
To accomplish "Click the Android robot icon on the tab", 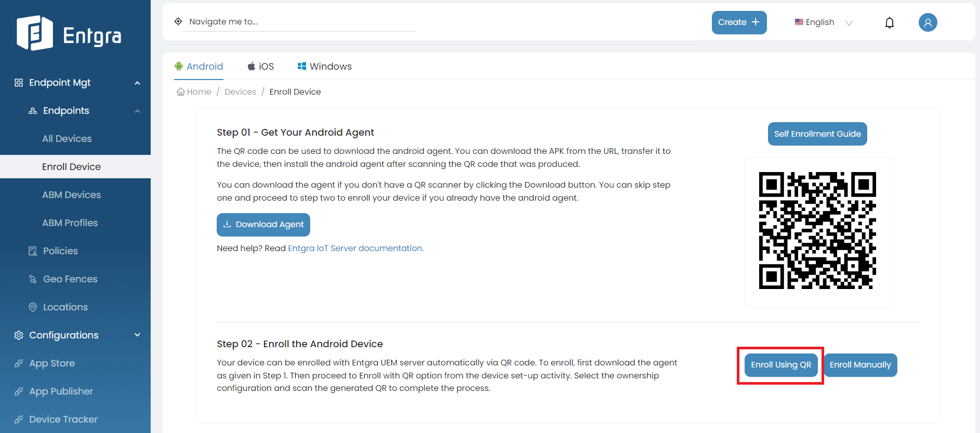I will pos(179,66).
